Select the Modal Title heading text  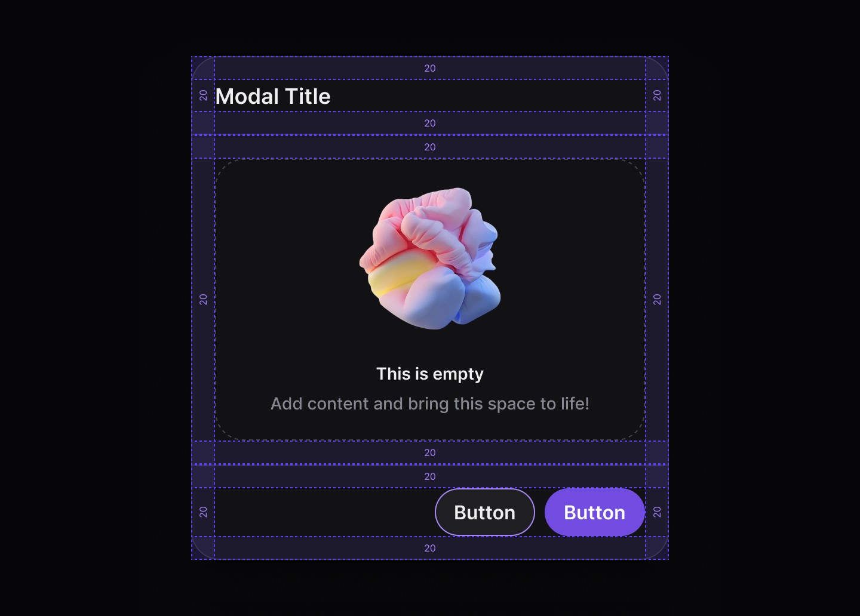273,96
